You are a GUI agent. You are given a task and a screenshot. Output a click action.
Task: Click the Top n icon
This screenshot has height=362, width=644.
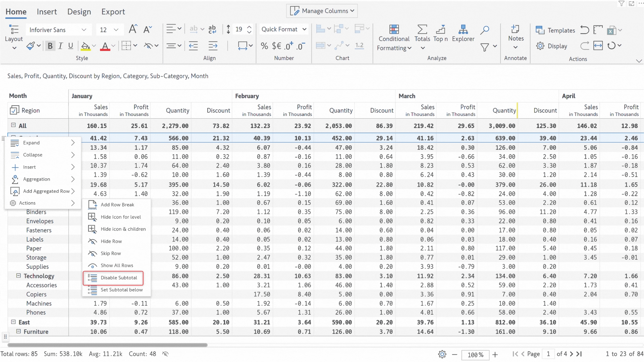pos(440,29)
